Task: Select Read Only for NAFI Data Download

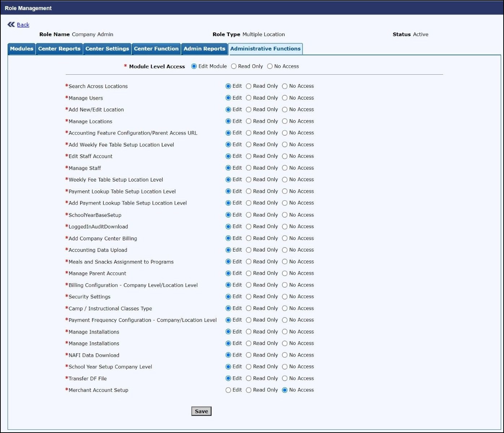Action: coord(249,355)
